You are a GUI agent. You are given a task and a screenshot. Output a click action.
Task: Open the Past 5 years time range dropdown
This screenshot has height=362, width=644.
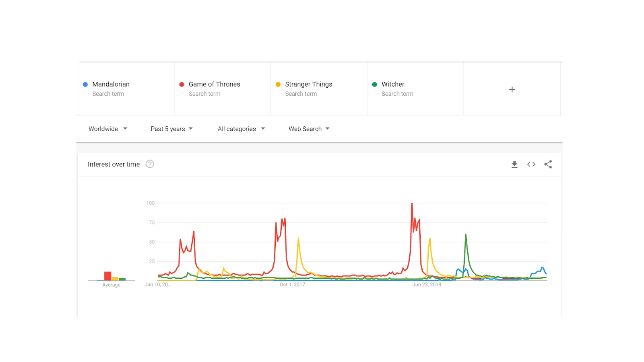172,129
